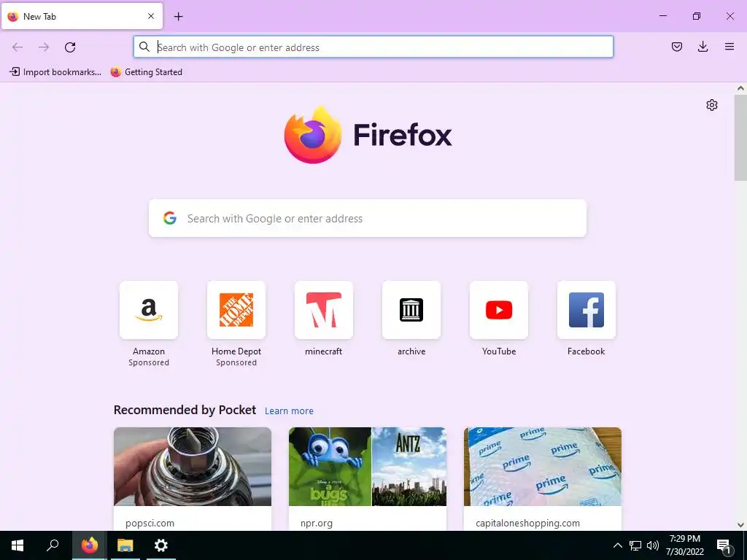Click Learn more Pocket link
The width and height of the screenshot is (747, 560).
(289, 411)
